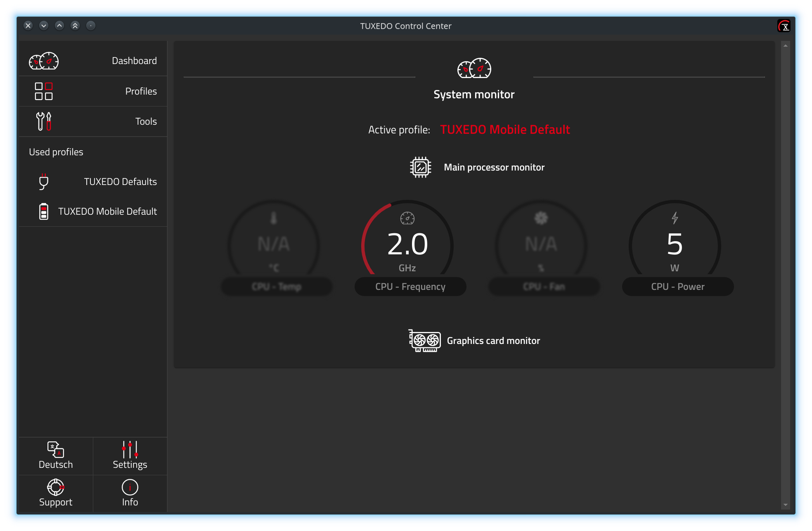This screenshot has width=812, height=531.
Task: Click the vertical scrollbar track
Action: [786, 275]
